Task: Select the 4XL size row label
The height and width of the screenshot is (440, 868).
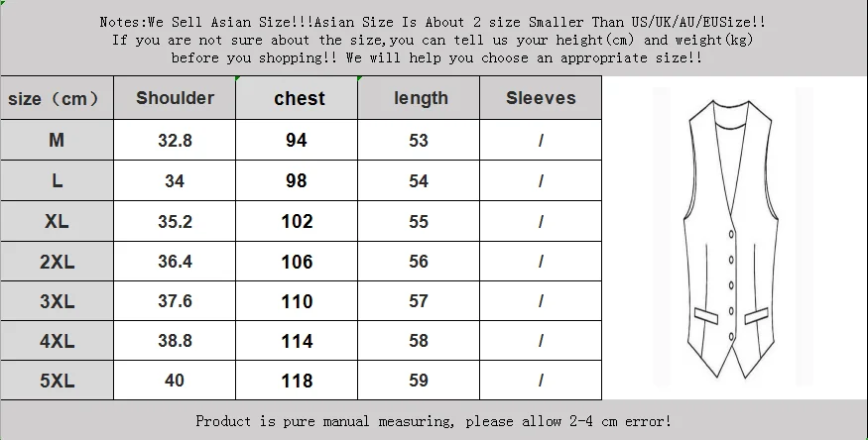Action: point(57,341)
